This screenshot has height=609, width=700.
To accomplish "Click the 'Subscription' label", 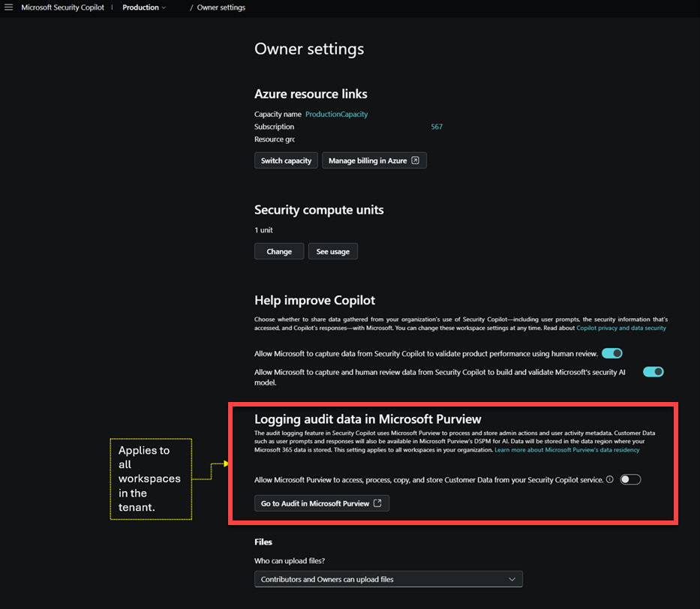I will point(274,127).
